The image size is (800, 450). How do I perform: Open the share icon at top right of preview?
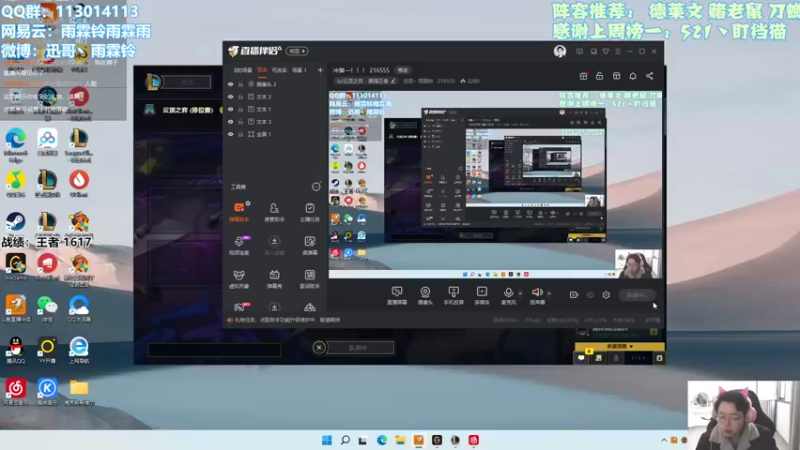[649, 76]
